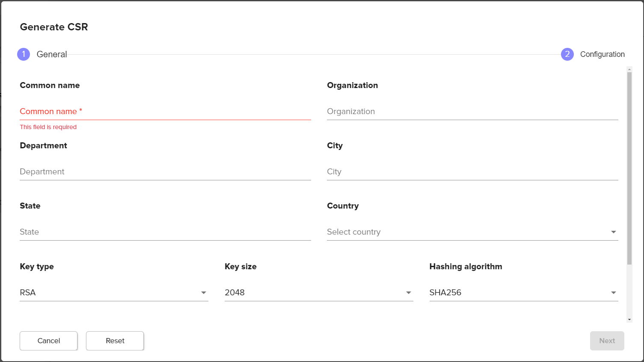The width and height of the screenshot is (644, 362).
Task: Click the City text field
Action: [x=472, y=172]
